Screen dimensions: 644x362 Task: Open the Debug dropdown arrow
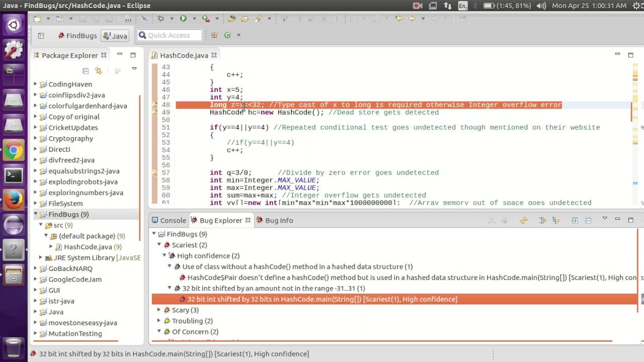coord(172,19)
